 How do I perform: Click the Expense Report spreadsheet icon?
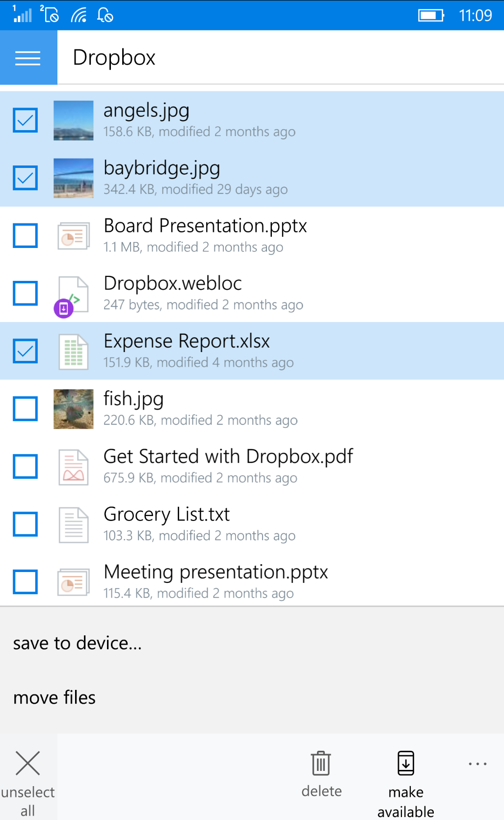coord(74,352)
